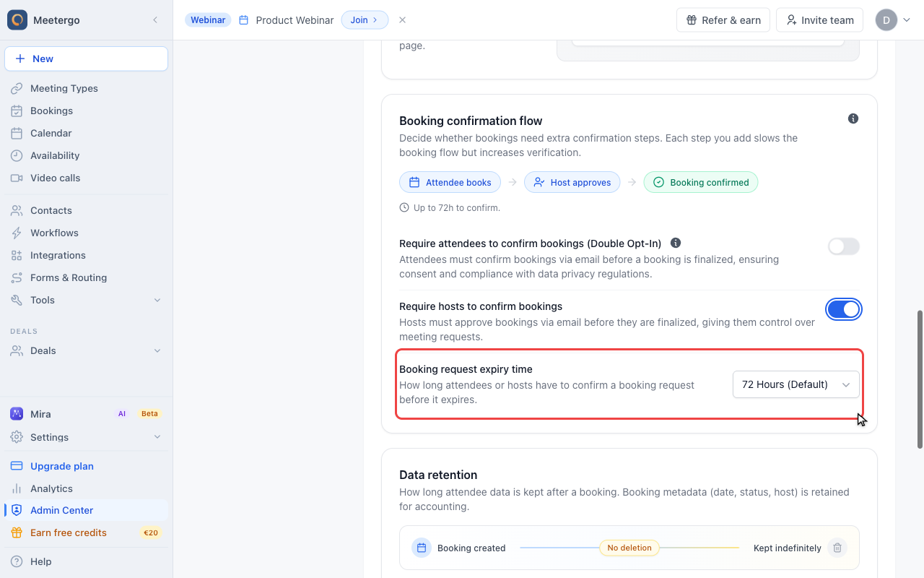Viewport: 924px width, 578px height.
Task: Click the calendar icon beside Product Webinar
Action: [x=244, y=20]
